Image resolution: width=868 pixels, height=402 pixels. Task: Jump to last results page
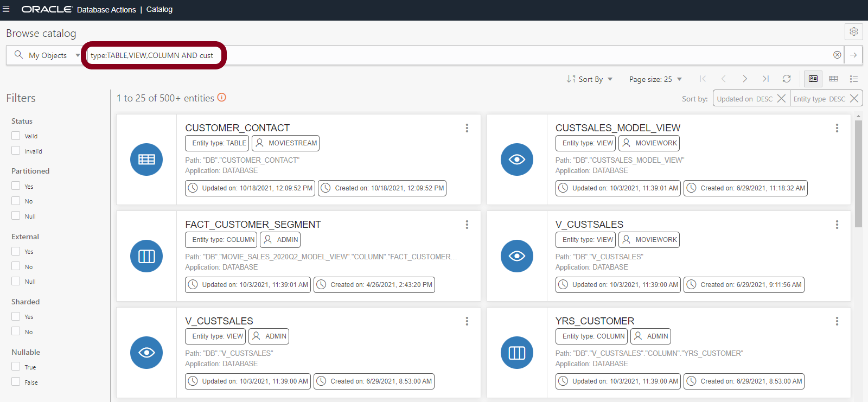[x=765, y=79]
